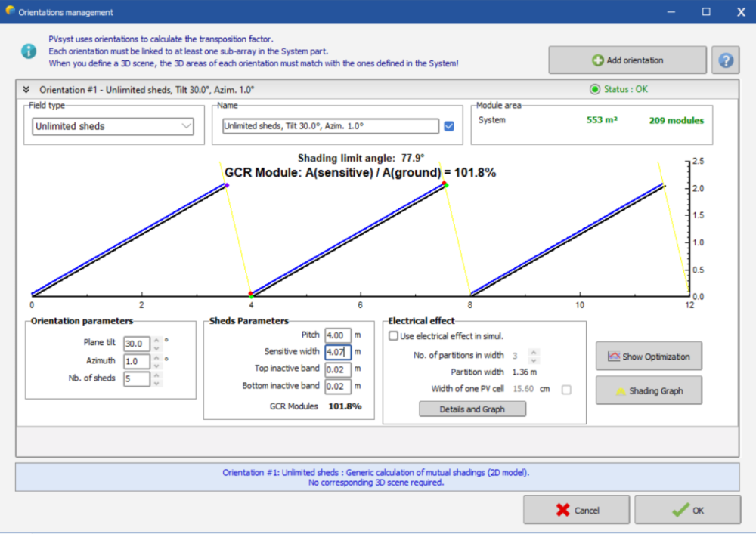Collapse the Orientation #1 panel chevron
Screen dimensions: 756x534
pyautogui.click(x=26, y=89)
